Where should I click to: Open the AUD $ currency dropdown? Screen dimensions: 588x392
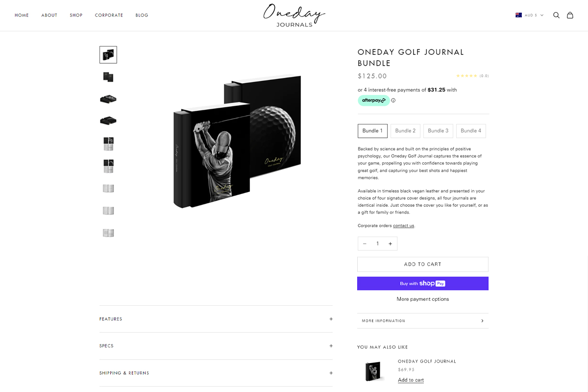tap(529, 15)
